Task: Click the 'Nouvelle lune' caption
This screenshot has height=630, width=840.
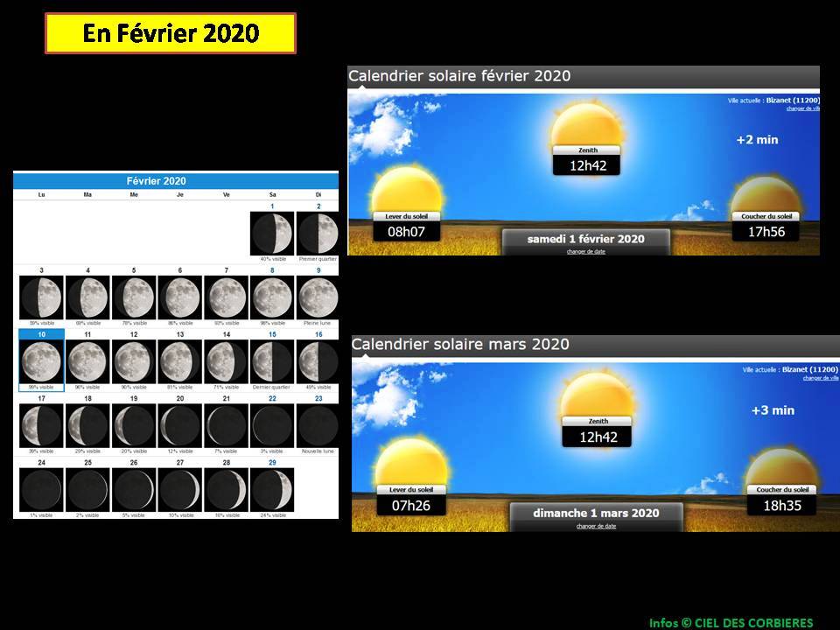Action: click(318, 451)
